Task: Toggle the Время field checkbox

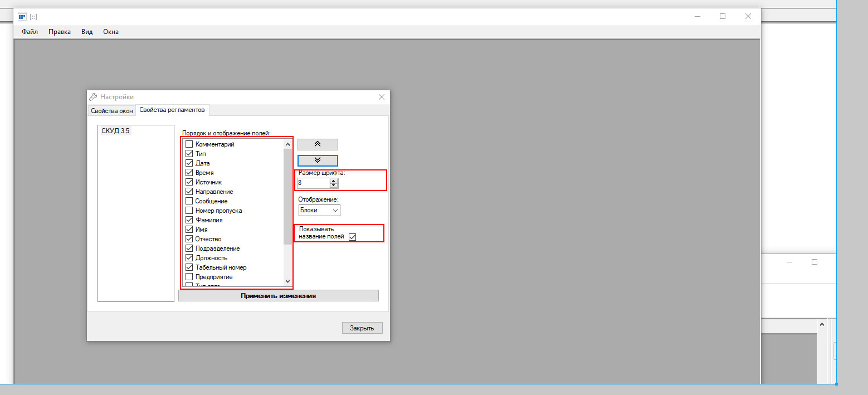Action: pos(189,173)
